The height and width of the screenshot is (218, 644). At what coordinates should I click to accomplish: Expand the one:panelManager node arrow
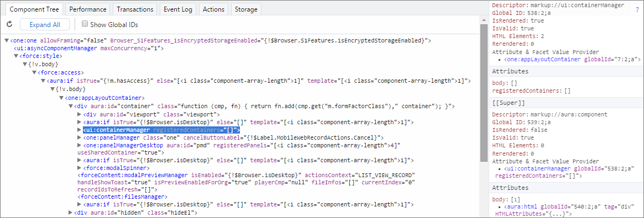pos(80,137)
